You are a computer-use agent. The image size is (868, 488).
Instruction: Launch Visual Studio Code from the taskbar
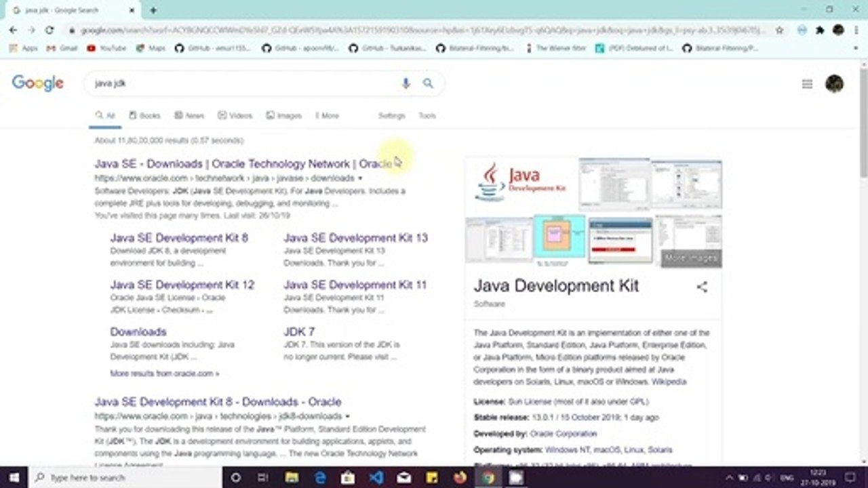[x=376, y=477]
